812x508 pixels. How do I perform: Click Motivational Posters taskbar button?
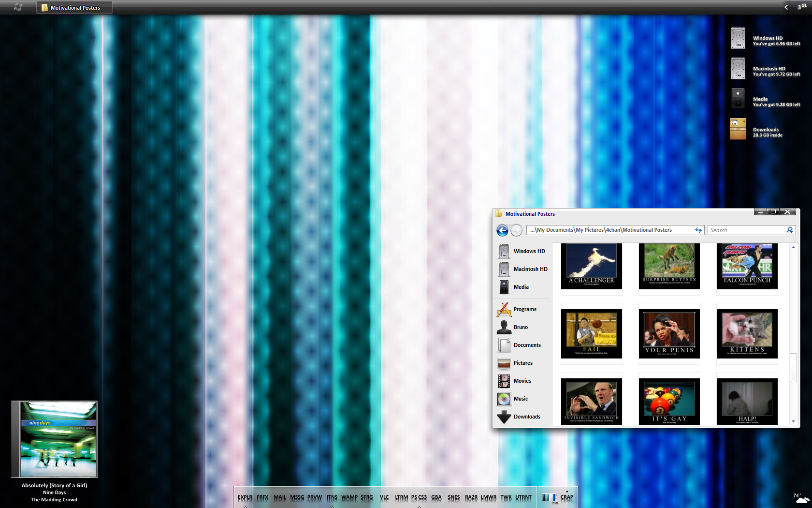[x=74, y=8]
